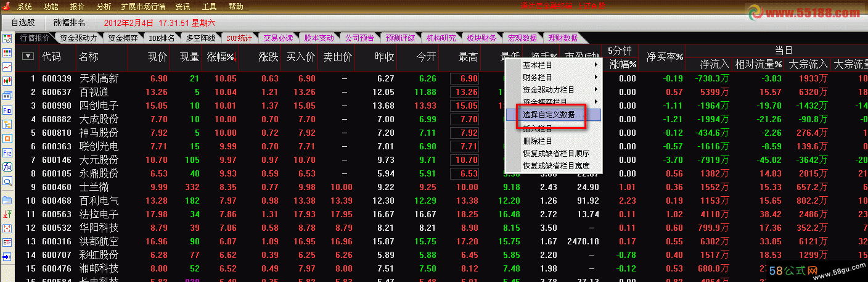
Task: Open the candlestick K-line sidebar icon
Action: tap(7, 81)
